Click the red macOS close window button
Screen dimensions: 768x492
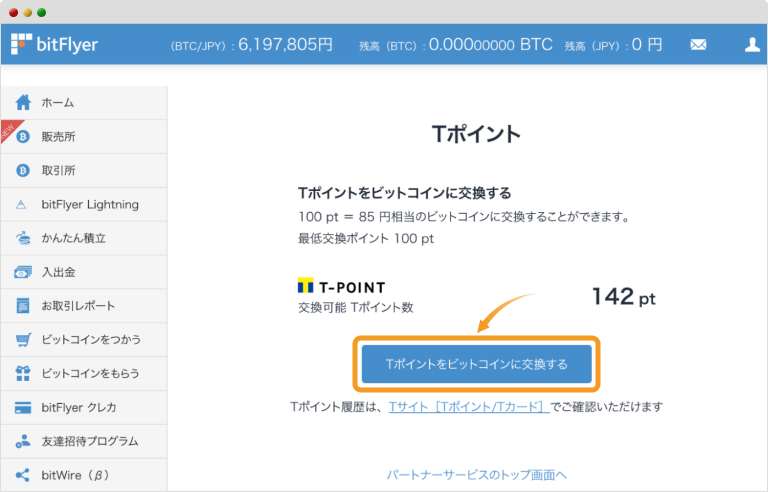(x=14, y=12)
